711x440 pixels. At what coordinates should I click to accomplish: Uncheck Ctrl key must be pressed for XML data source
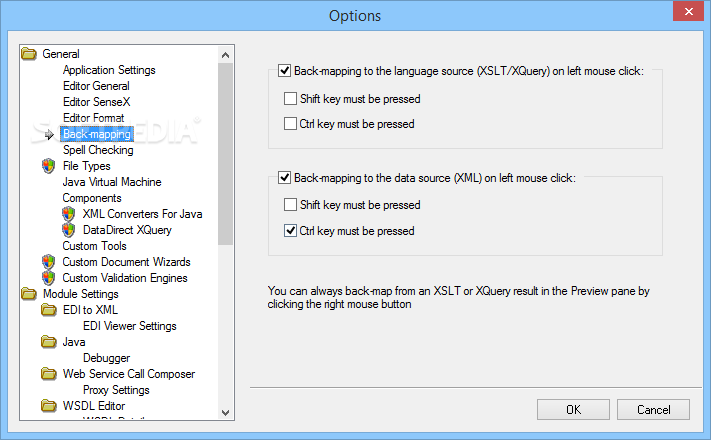pyautogui.click(x=290, y=230)
